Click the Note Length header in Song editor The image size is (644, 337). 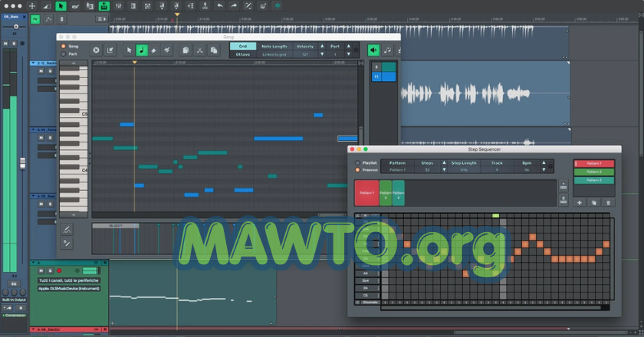pos(274,47)
